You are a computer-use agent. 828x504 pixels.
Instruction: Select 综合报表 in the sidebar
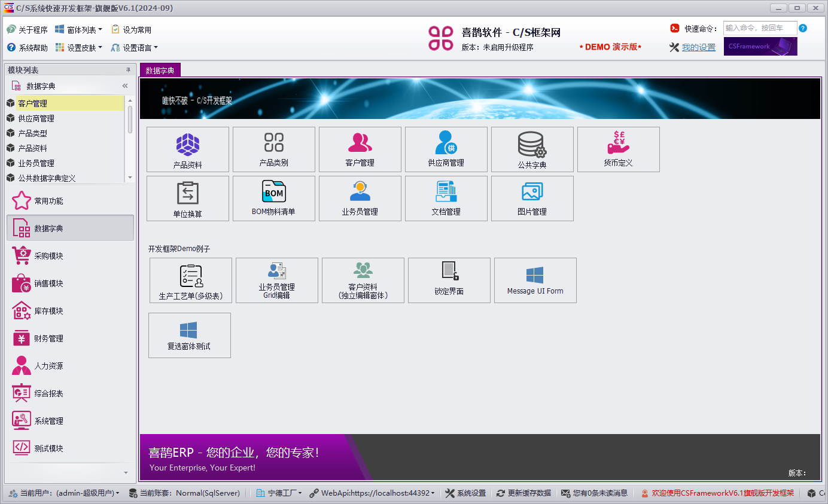coord(70,393)
